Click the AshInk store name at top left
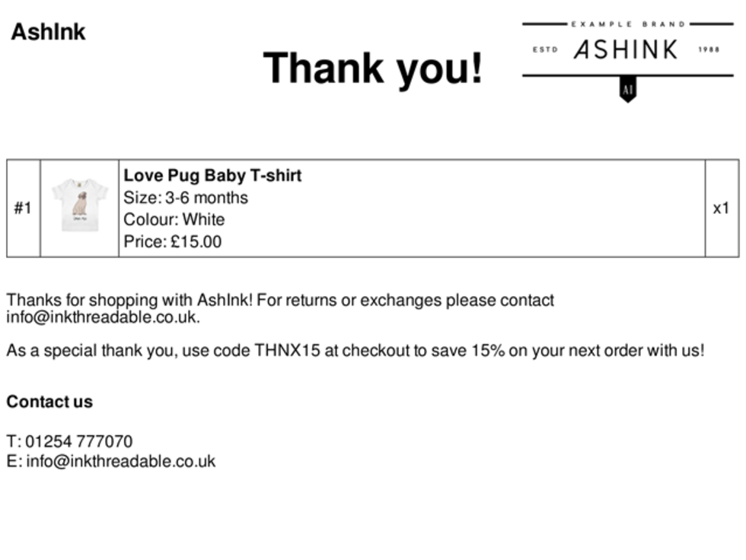Screen dimensions: 746x560 [48, 32]
